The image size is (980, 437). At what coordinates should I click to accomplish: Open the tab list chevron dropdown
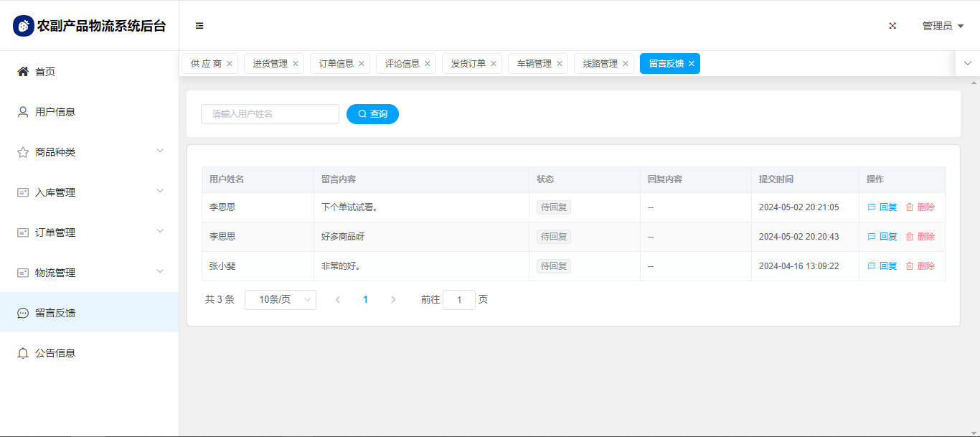(967, 63)
